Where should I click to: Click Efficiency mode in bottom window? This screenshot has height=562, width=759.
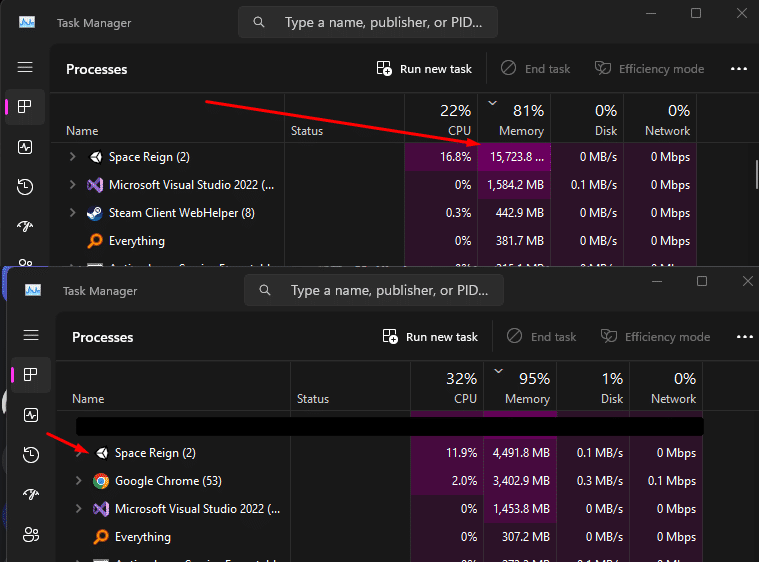655,337
